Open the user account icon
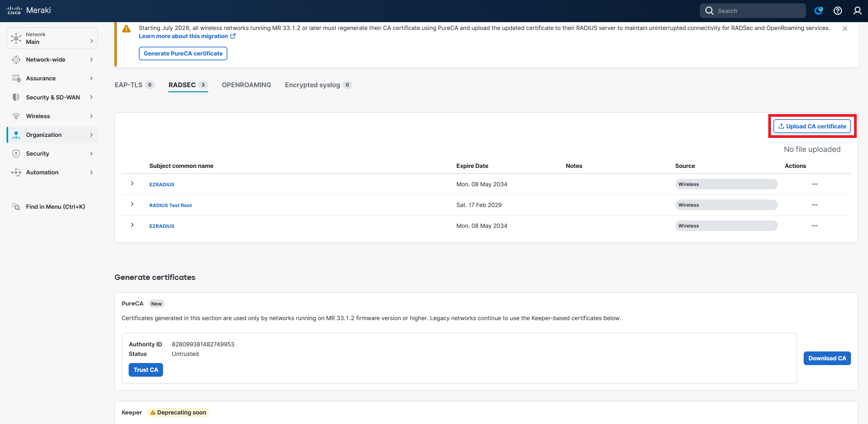Image resolution: width=868 pixels, height=424 pixels. (857, 11)
